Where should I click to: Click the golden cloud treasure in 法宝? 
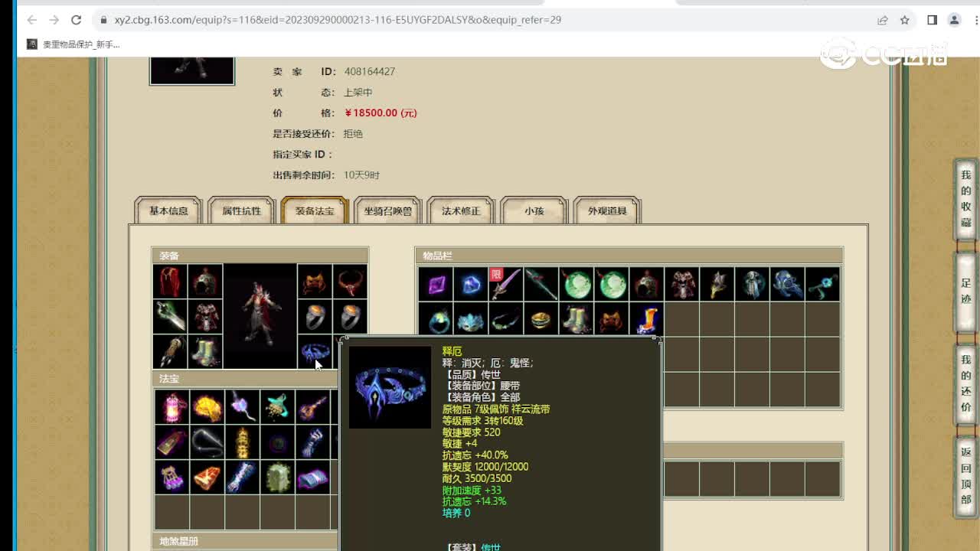point(207,406)
